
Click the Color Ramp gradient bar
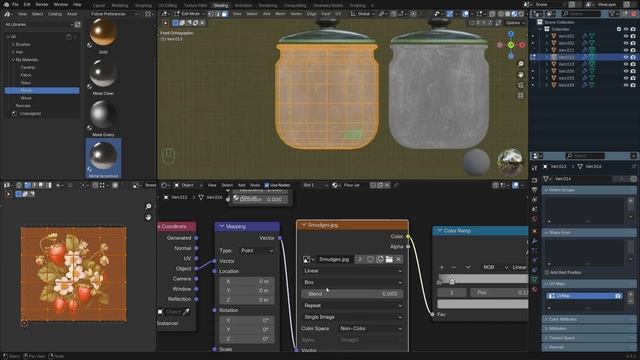483,279
